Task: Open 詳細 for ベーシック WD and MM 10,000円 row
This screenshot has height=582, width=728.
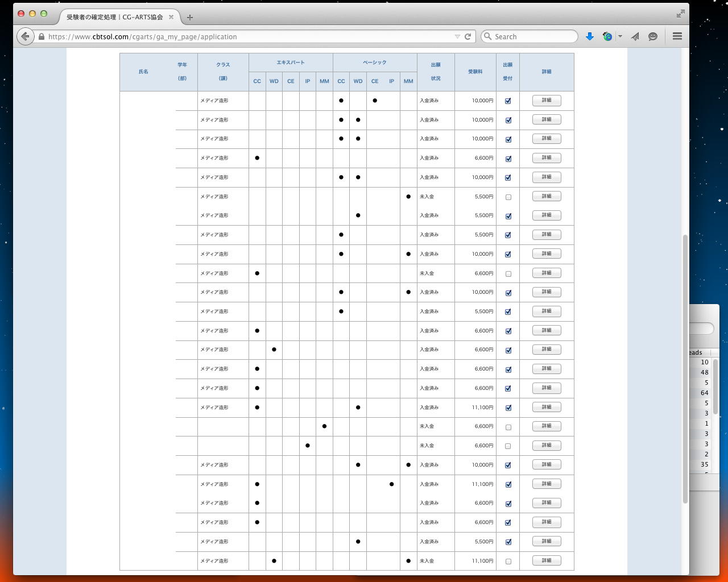Action: [x=547, y=464]
